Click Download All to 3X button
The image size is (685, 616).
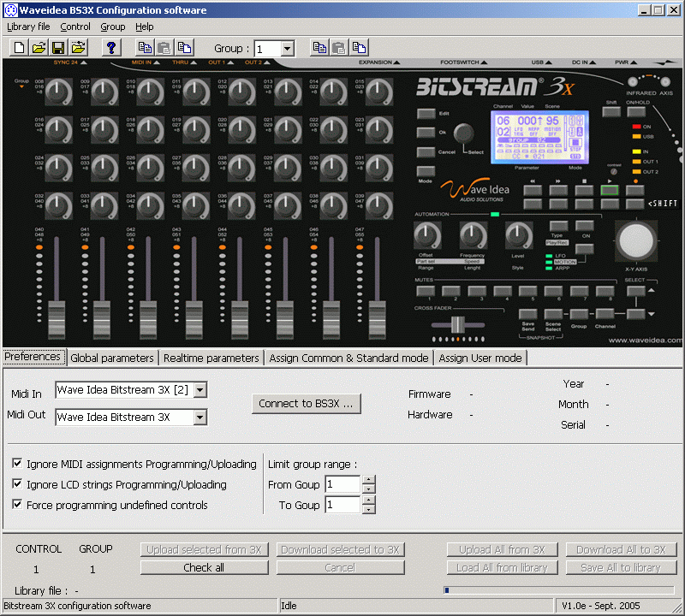click(621, 549)
